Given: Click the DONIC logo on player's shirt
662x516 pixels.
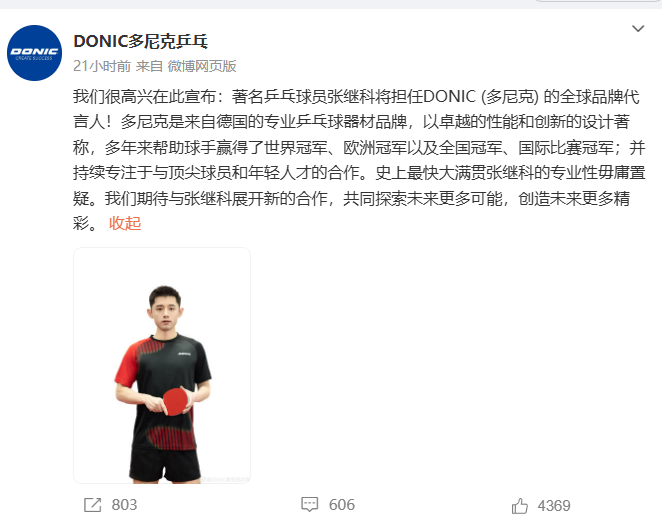Looking at the screenshot, I should pyautogui.click(x=184, y=353).
